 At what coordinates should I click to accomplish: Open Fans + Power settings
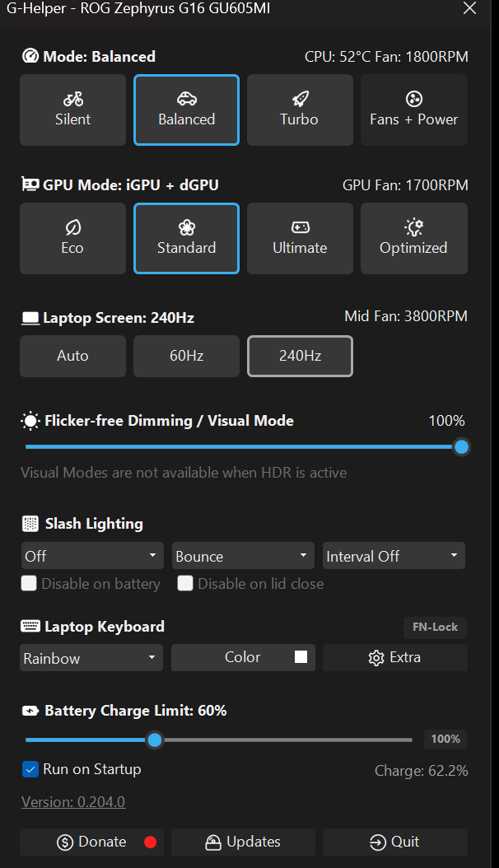tap(414, 110)
